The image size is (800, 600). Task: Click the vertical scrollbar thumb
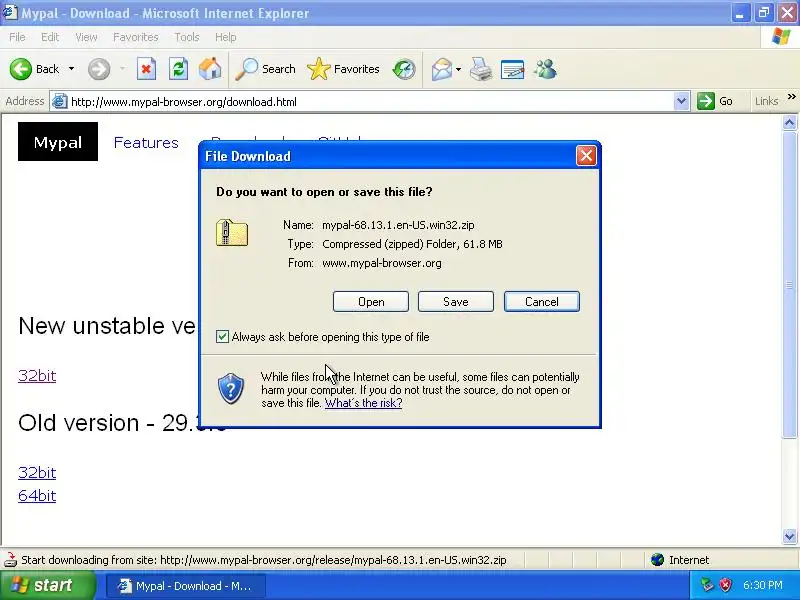click(x=789, y=285)
